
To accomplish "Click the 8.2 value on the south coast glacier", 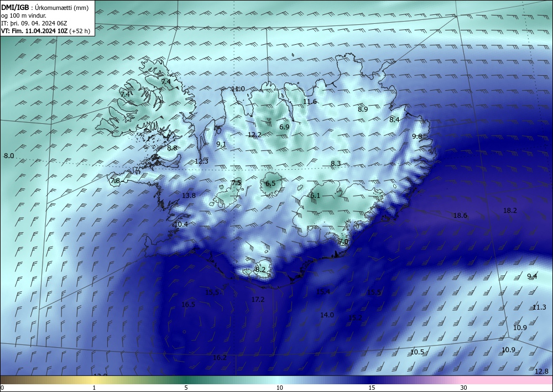I will (260, 270).
